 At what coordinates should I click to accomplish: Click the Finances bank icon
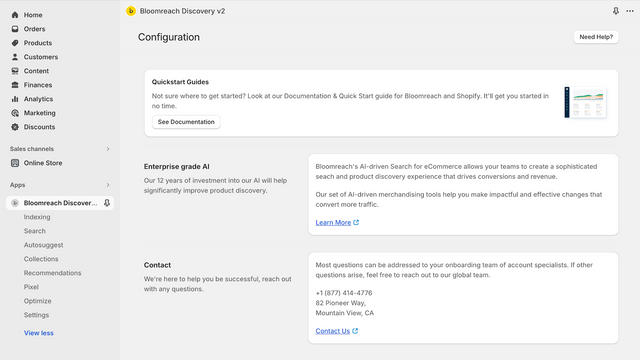(x=15, y=85)
